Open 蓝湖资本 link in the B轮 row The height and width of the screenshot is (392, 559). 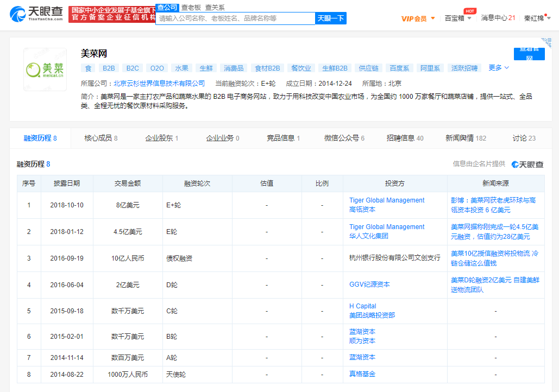click(362, 332)
